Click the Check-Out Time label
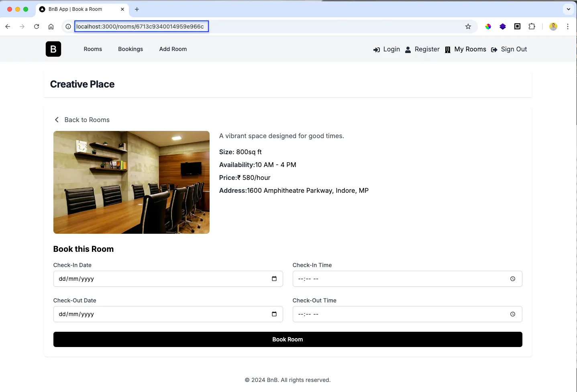Image resolution: width=577 pixels, height=392 pixels. coord(314,300)
